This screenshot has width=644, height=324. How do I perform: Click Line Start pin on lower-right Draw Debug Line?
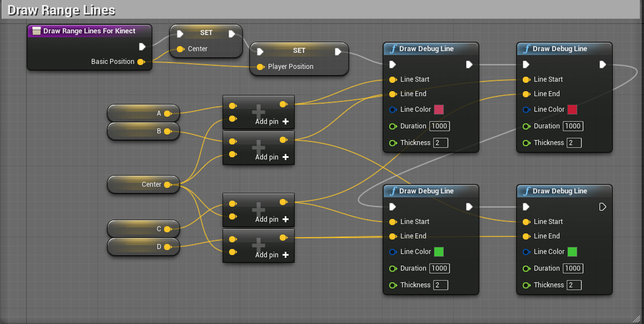click(x=526, y=222)
